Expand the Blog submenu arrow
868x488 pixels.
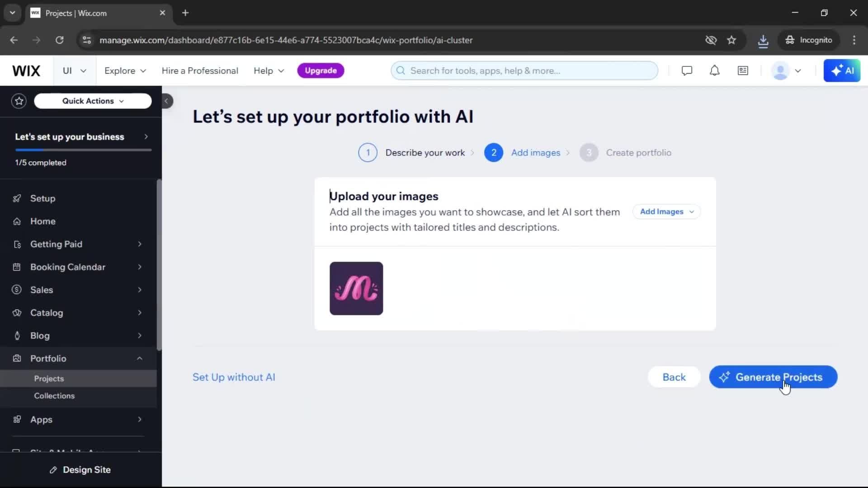140,336
